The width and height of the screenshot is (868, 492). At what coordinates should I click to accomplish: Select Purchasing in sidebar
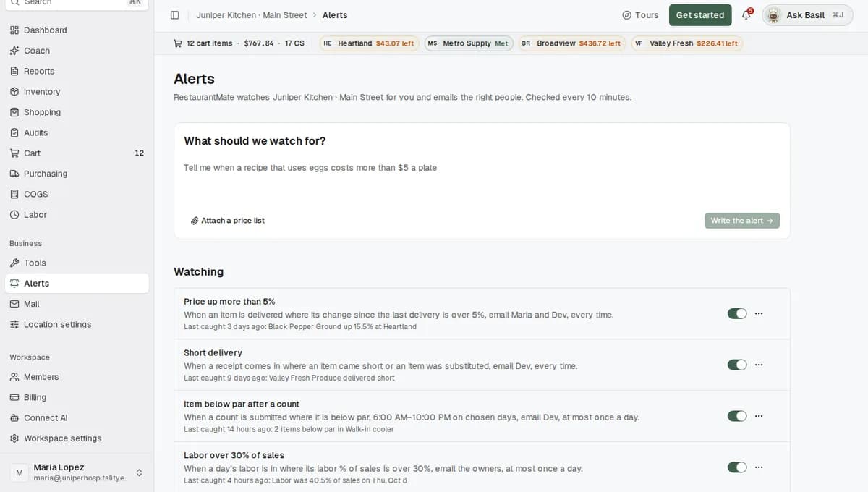click(77, 174)
